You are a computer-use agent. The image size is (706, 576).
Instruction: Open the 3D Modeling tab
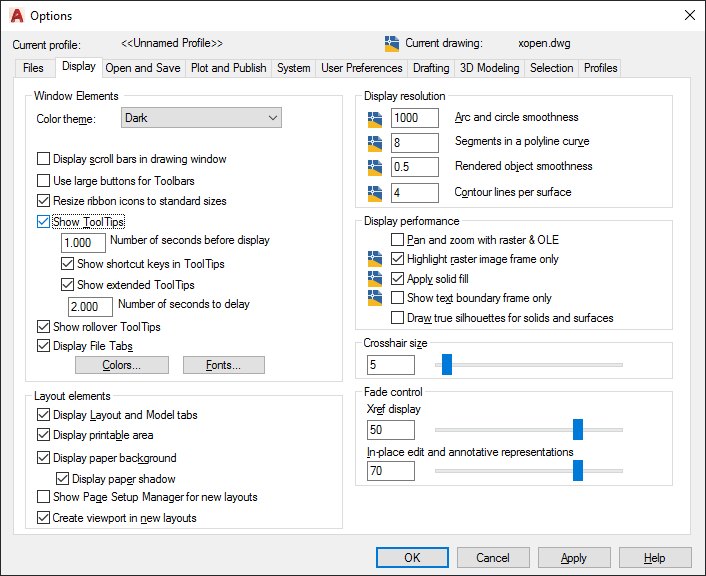pos(489,68)
